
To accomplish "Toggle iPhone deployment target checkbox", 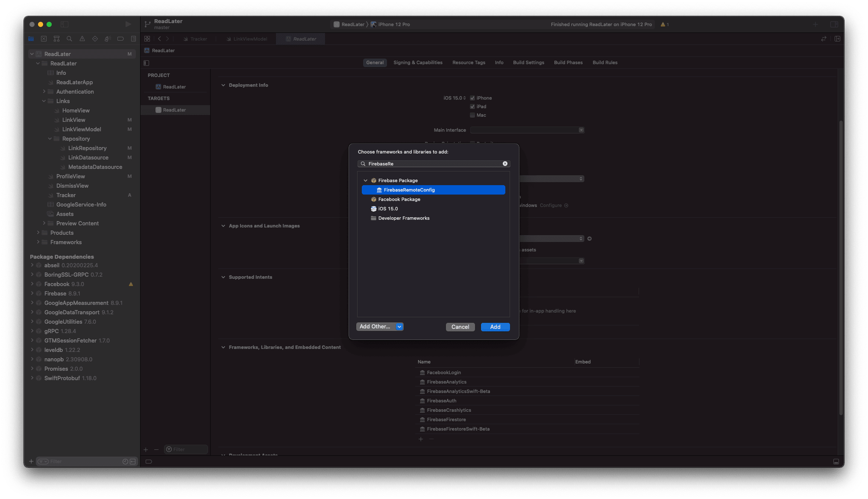I will click(x=473, y=98).
